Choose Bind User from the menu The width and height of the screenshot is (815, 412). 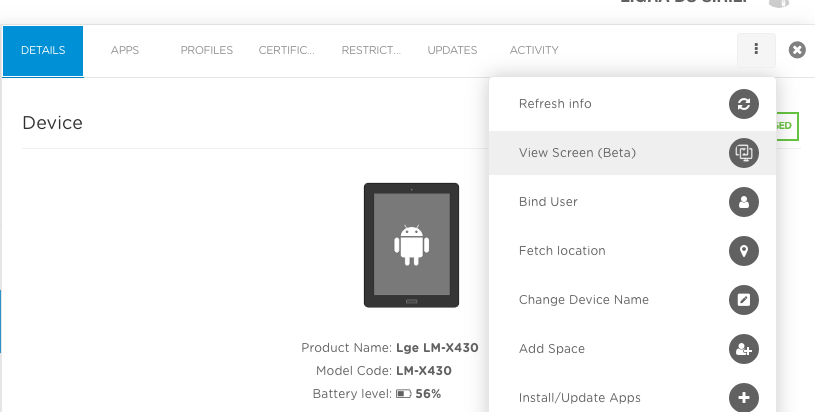pyautogui.click(x=633, y=202)
